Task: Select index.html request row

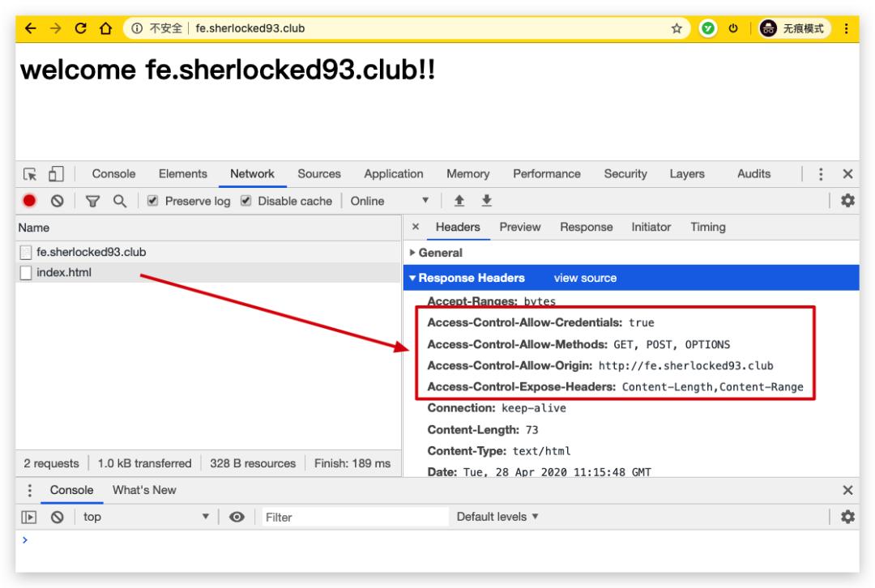Action: [x=208, y=272]
